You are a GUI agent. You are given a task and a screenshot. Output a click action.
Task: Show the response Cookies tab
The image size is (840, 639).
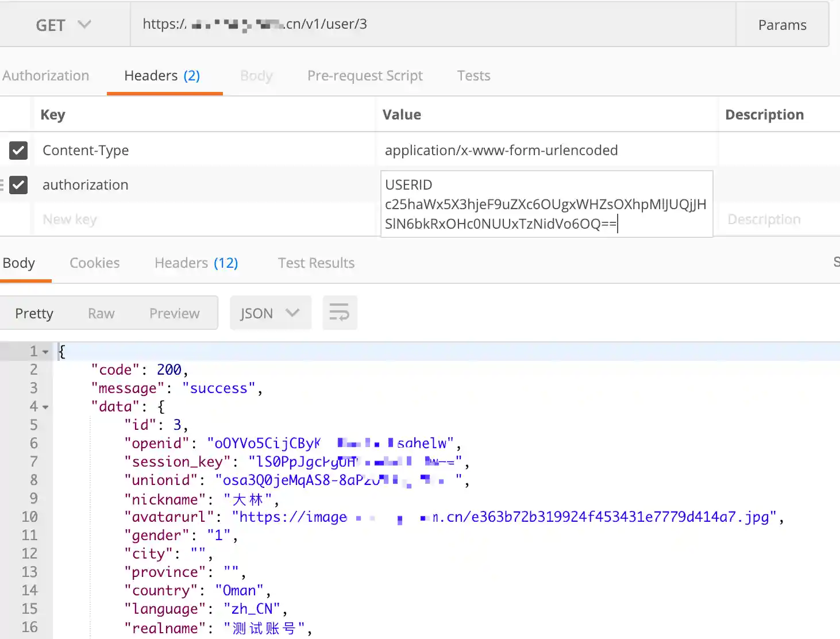[95, 263]
